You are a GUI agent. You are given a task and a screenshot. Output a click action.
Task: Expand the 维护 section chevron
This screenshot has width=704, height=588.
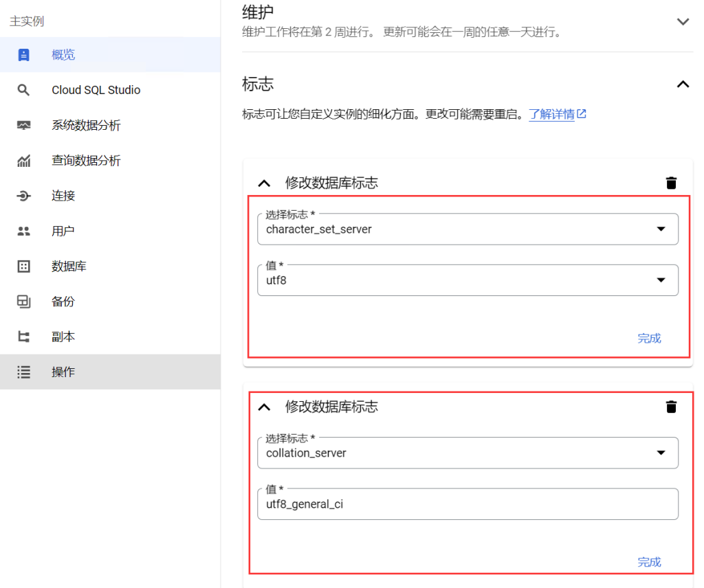(683, 21)
